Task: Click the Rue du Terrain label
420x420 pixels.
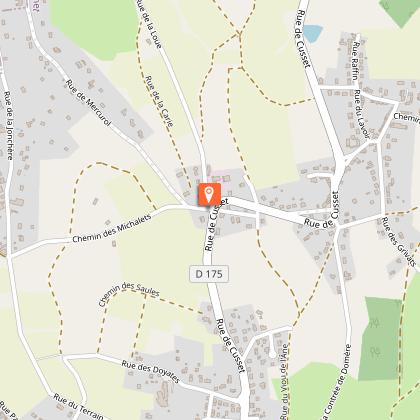Action: click(x=78, y=406)
